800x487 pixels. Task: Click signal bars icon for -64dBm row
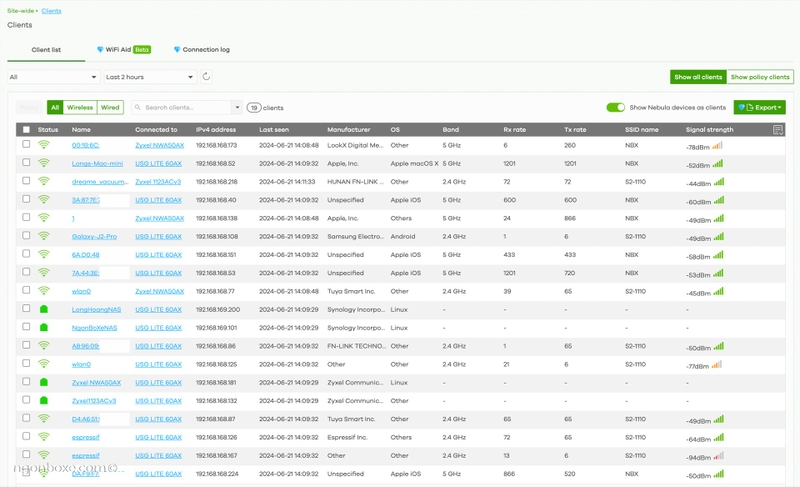click(x=718, y=438)
